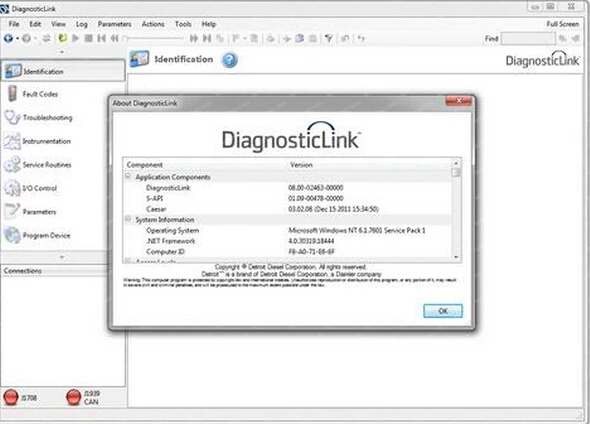Screen dimensions: 590x424
Task: Click the J1708 red connection indicator
Action: pyautogui.click(x=11, y=397)
